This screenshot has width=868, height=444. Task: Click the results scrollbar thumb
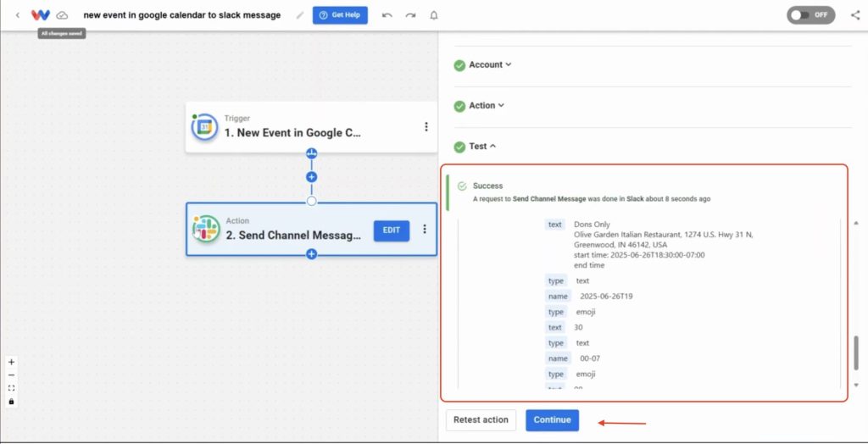point(857,352)
